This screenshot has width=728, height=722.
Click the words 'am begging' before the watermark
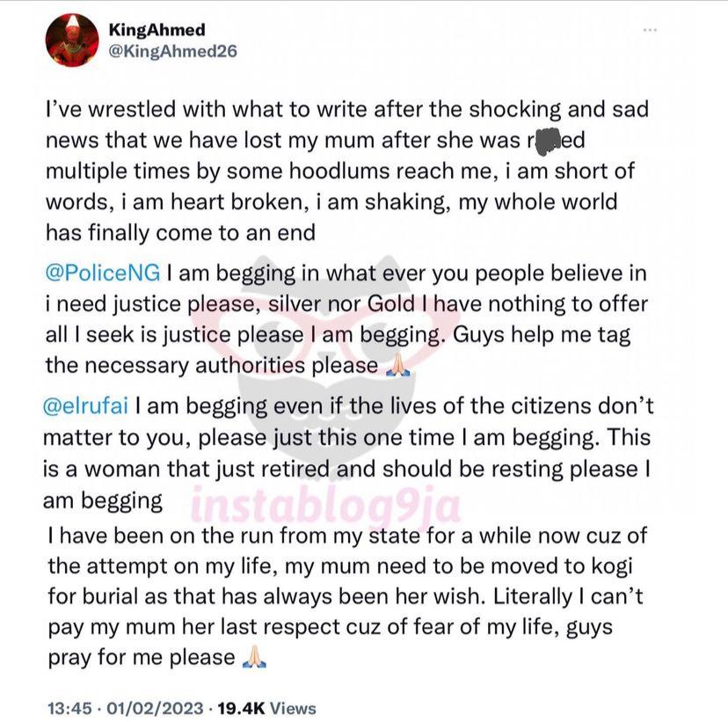103,501
